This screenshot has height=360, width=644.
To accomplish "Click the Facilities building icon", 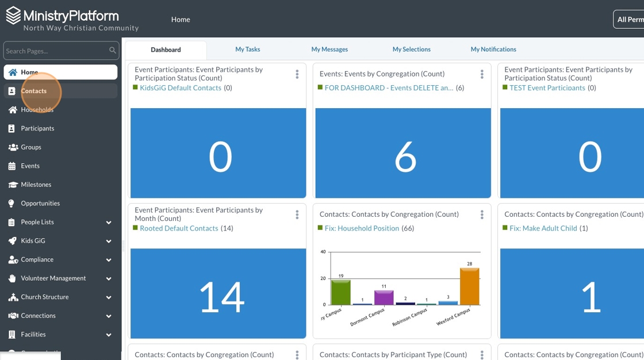I will click(x=11, y=335).
